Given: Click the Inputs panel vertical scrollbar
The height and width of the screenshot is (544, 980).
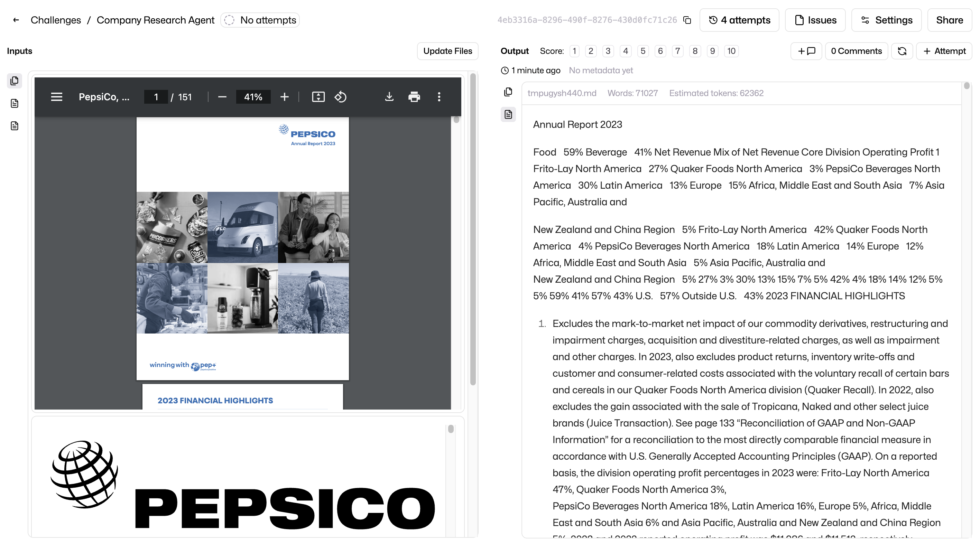Looking at the screenshot, I should [473, 229].
